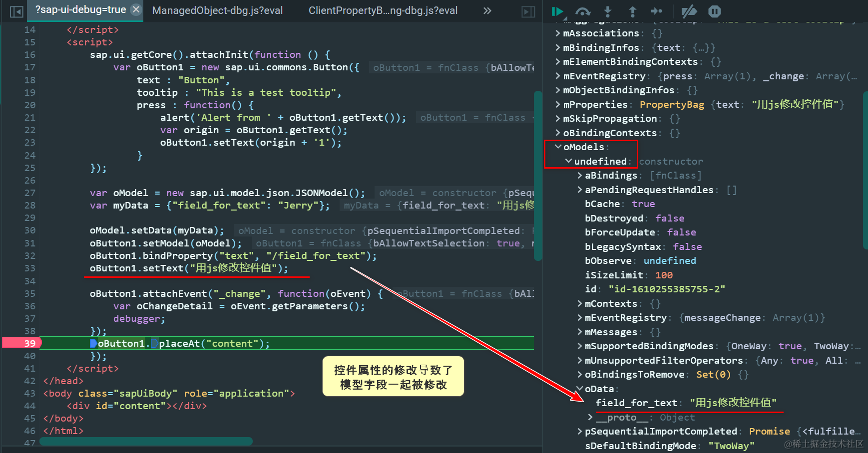This screenshot has height=453, width=868.
Task: Expand mMessages node
Action: (x=579, y=332)
